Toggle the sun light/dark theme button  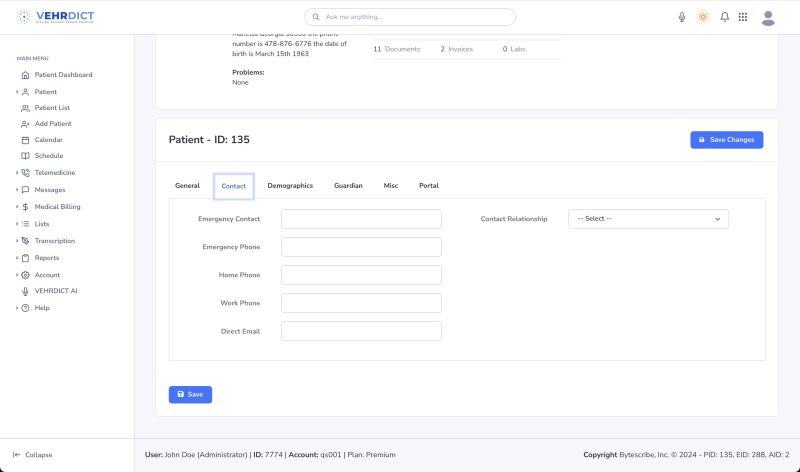point(703,17)
